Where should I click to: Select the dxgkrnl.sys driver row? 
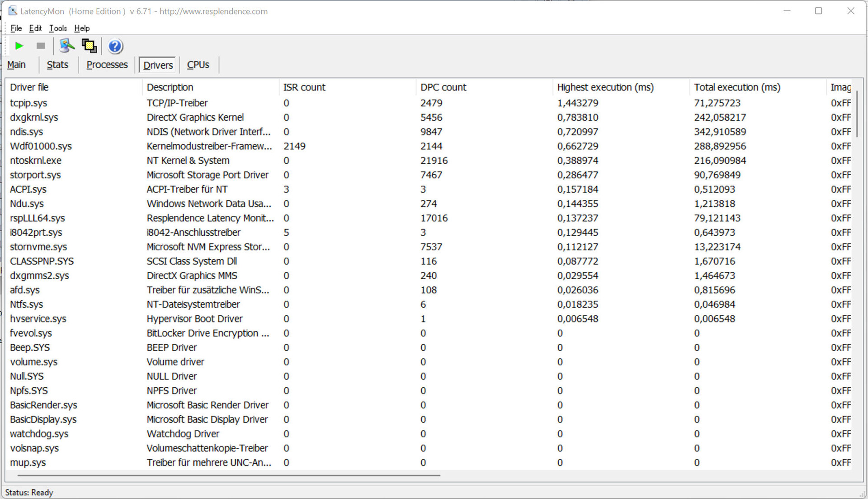point(34,118)
